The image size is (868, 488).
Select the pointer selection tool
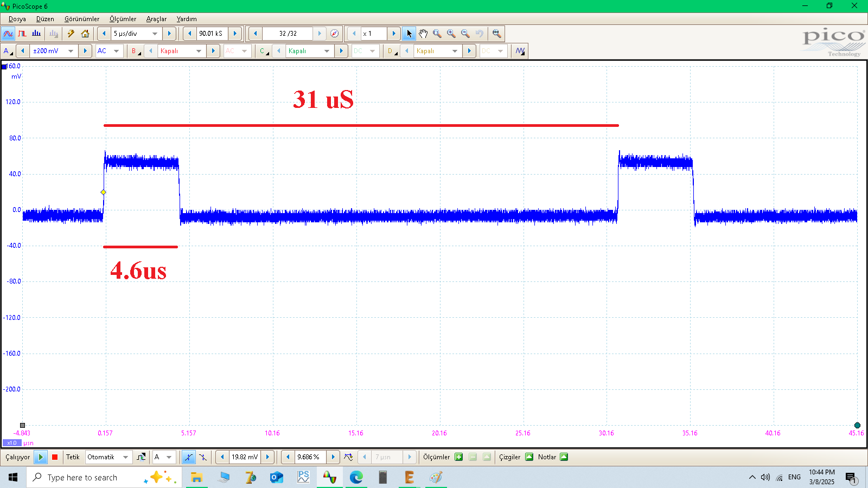409,34
